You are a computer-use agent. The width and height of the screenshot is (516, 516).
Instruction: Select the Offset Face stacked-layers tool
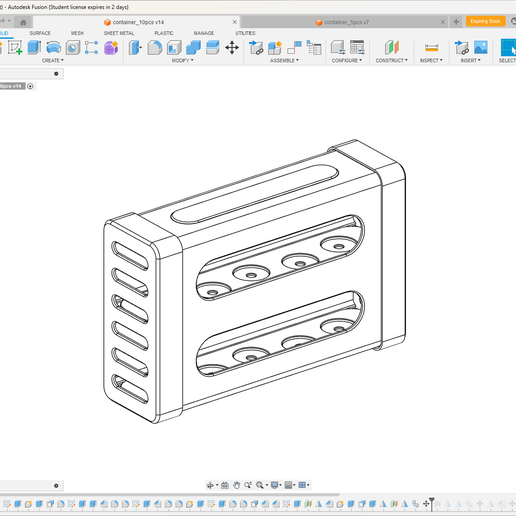tap(212, 47)
